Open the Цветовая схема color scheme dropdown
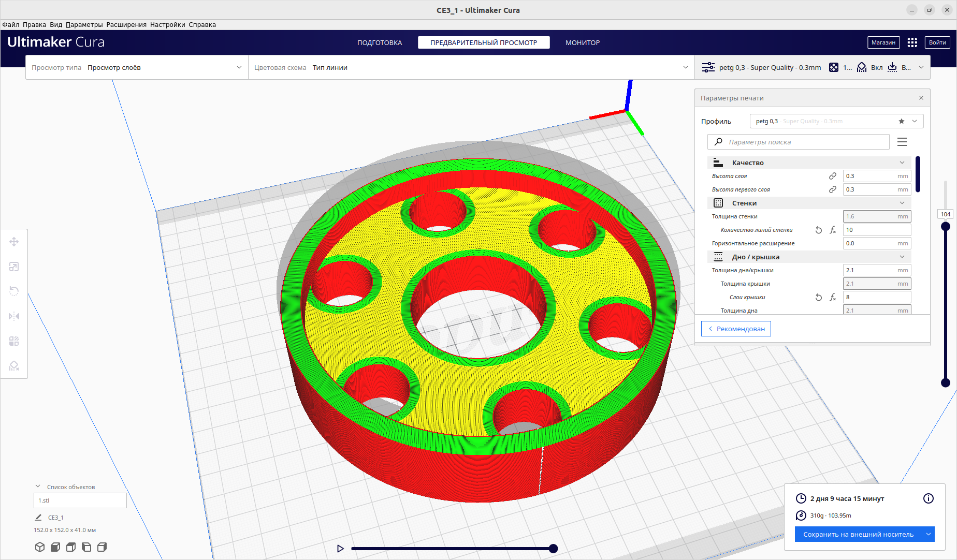Image resolution: width=957 pixels, height=560 pixels. click(x=471, y=67)
